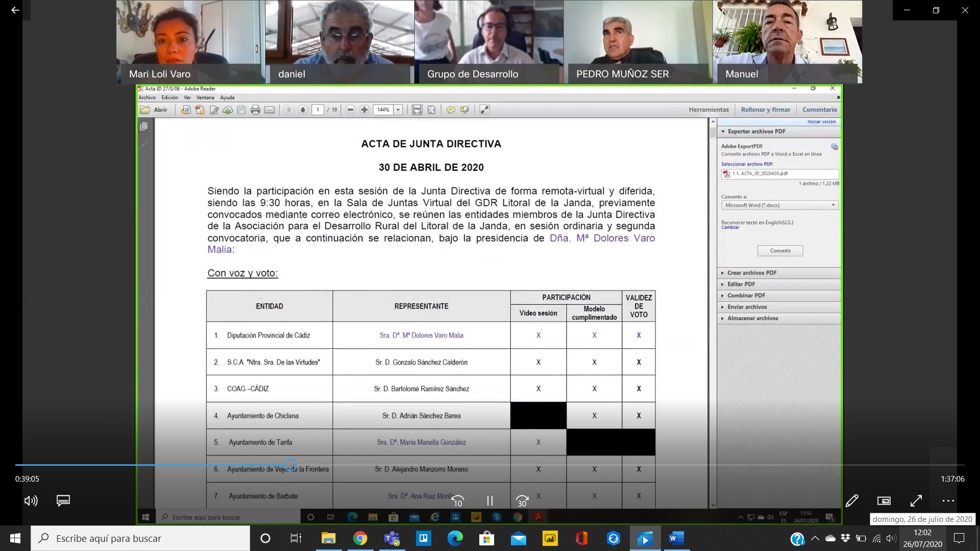Switch to the Rellenar y firmar tab
Screen dimensions: 980x551
click(x=766, y=110)
